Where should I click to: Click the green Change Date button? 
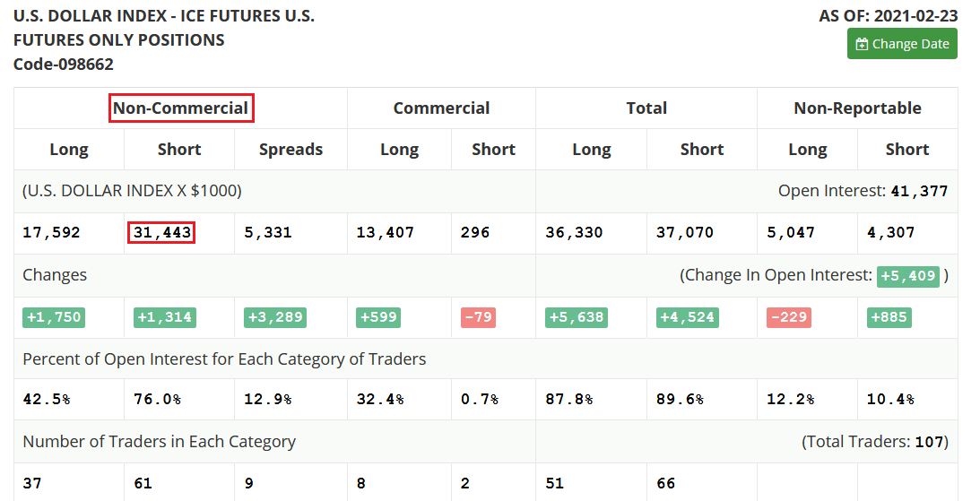coord(902,44)
